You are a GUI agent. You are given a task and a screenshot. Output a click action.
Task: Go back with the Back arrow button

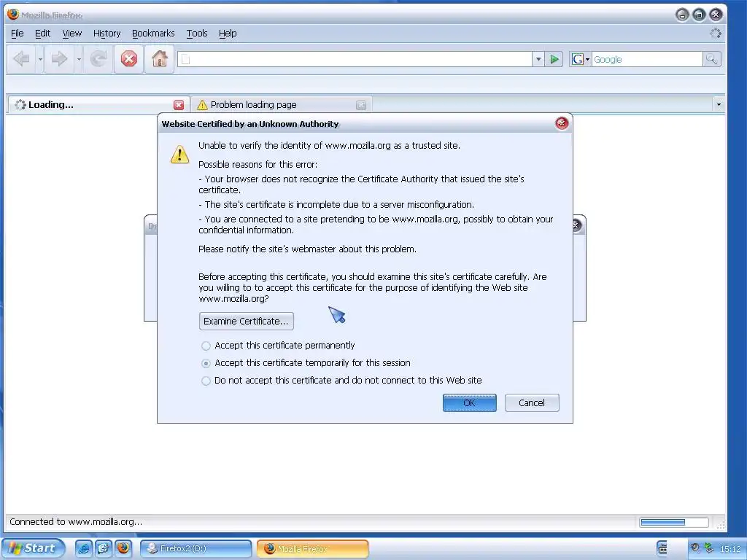[x=21, y=59]
